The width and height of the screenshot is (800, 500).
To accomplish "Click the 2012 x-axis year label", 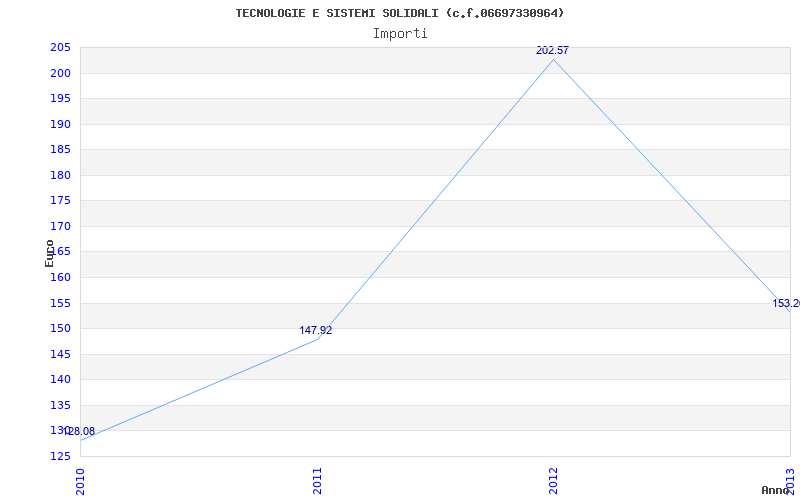I will pos(554,480).
